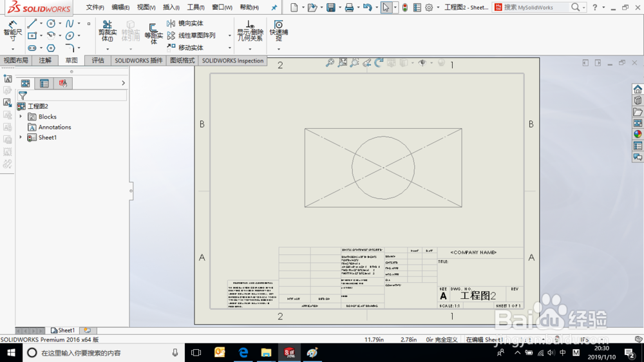Click the Save icon
This screenshot has width=644, height=362.
(x=330, y=7)
